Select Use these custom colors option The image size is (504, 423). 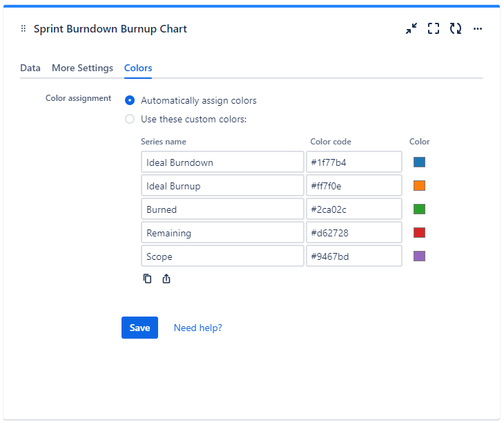[x=130, y=119]
